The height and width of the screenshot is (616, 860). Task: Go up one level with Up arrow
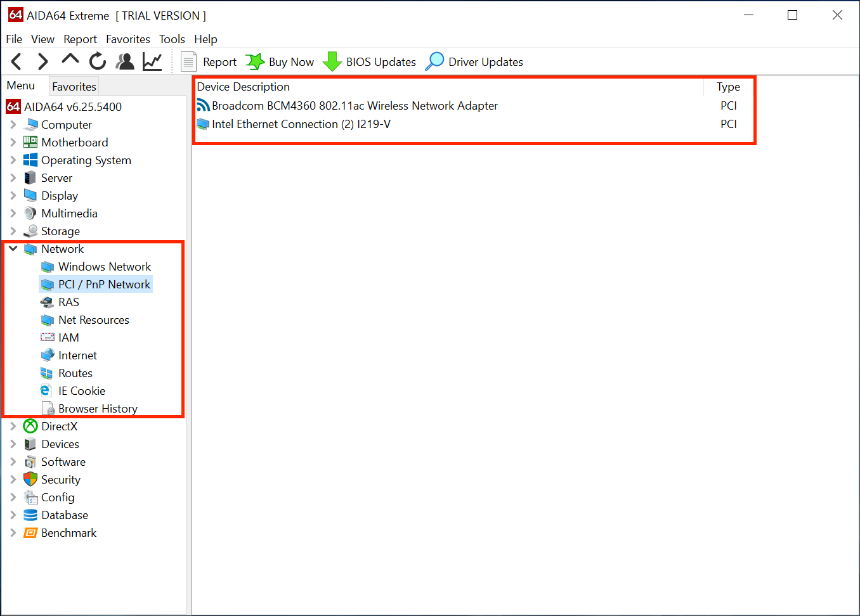point(70,60)
